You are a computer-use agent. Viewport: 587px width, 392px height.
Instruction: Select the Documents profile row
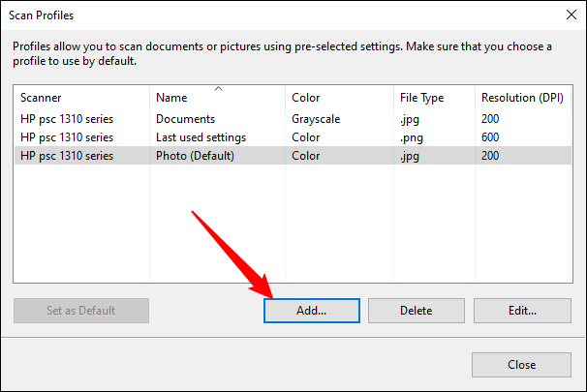(x=186, y=119)
